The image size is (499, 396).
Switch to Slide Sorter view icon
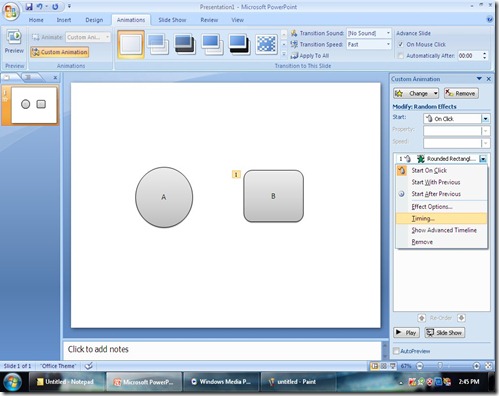384,366
